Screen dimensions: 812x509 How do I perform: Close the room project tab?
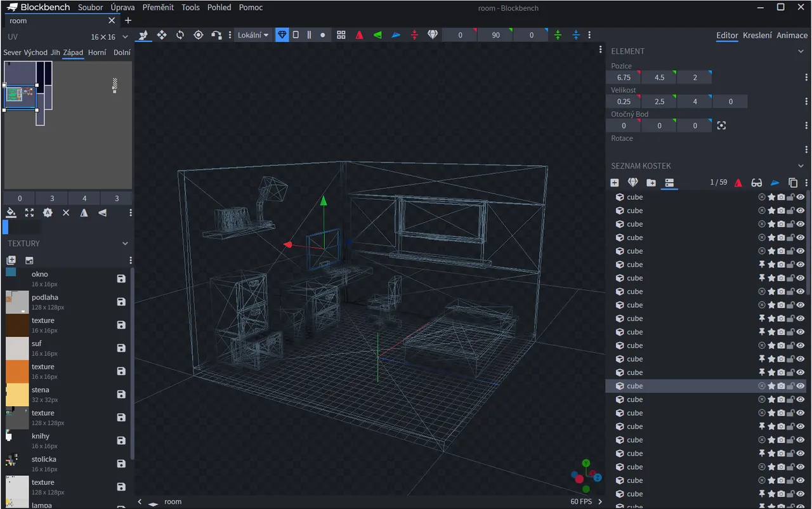(112, 20)
